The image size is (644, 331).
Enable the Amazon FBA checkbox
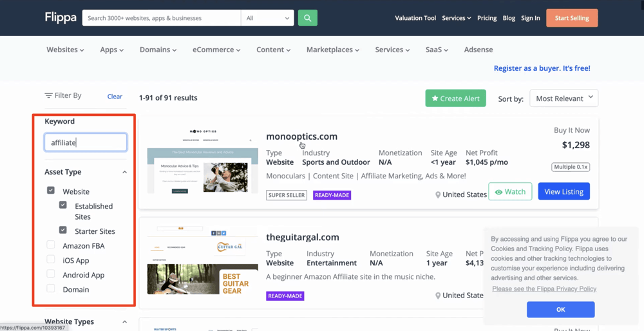[51, 245]
